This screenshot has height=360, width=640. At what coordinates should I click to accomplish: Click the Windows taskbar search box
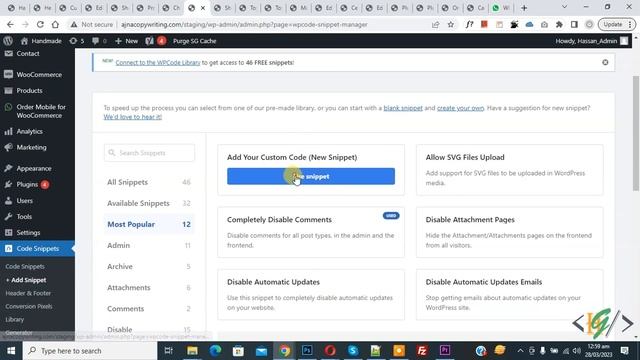tap(90, 351)
